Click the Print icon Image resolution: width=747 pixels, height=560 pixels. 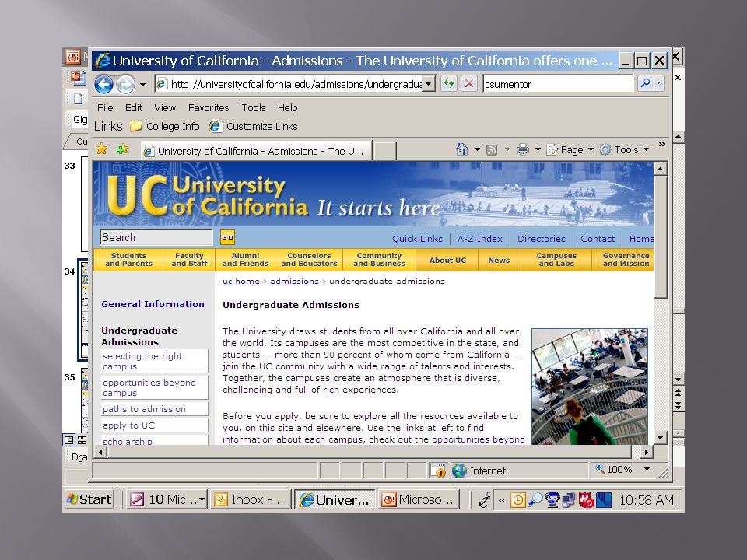523,149
